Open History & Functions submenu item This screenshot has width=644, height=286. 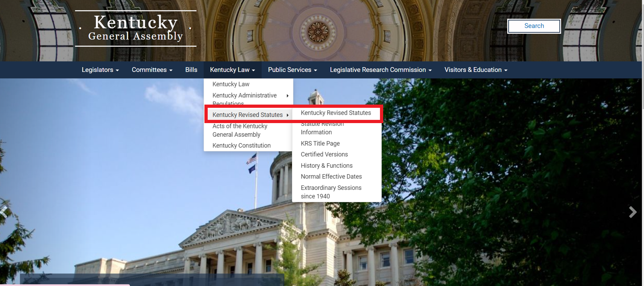point(326,165)
